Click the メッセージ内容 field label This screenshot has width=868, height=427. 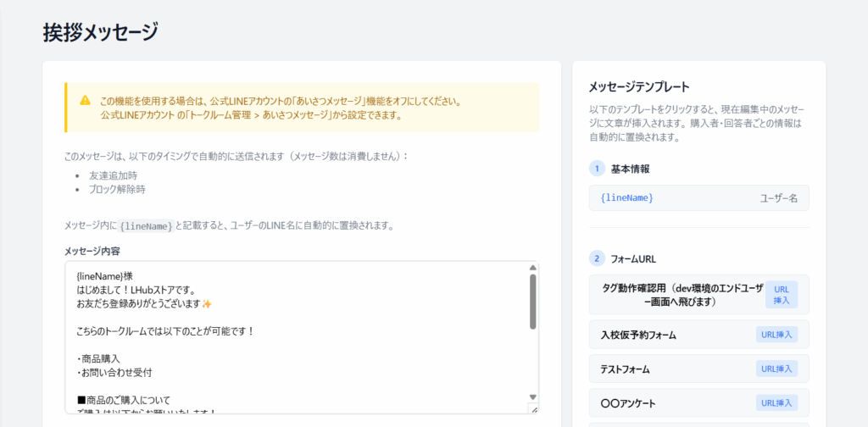(x=92, y=251)
